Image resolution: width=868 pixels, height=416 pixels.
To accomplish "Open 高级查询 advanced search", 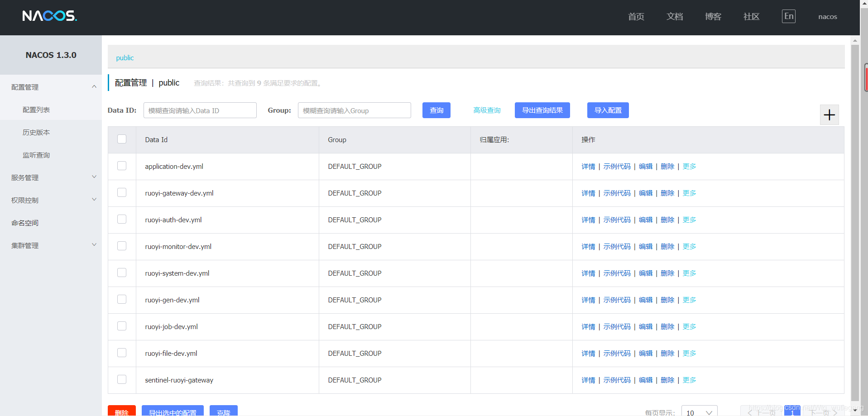I will (487, 110).
